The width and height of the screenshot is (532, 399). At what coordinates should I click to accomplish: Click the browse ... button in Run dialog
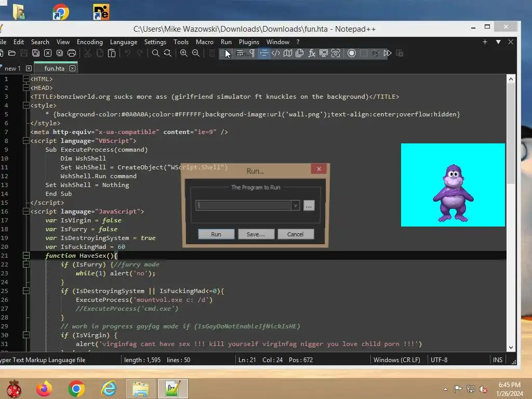tap(309, 206)
